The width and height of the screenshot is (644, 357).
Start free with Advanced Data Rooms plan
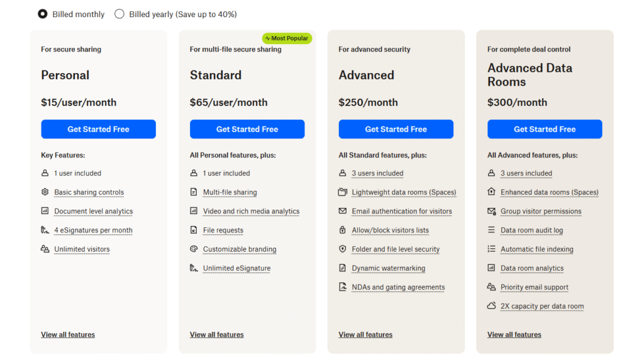545,129
